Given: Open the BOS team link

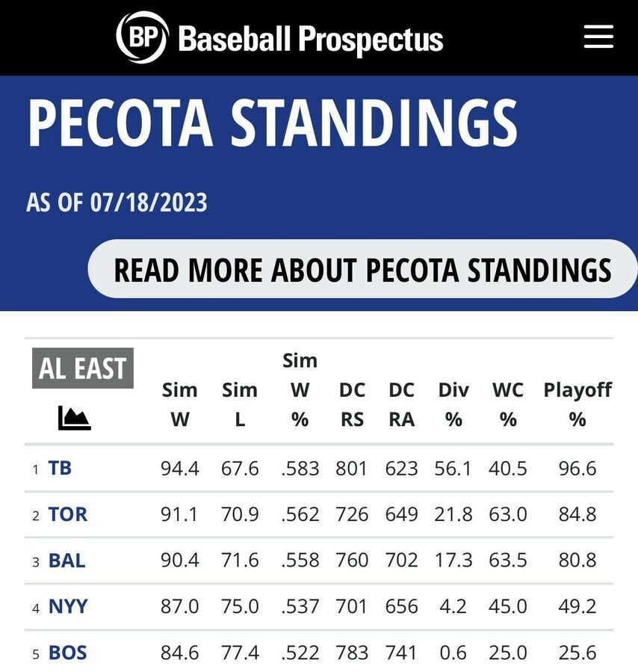Looking at the screenshot, I should click(x=68, y=653).
